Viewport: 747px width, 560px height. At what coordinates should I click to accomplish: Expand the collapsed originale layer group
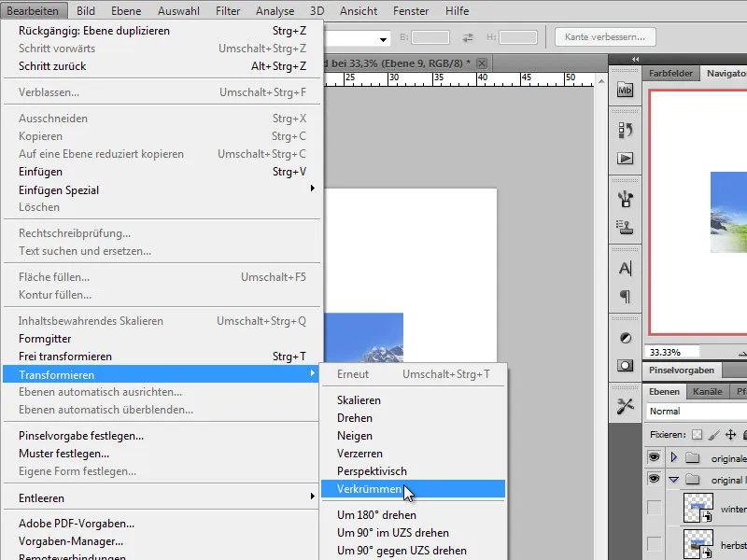(673, 457)
